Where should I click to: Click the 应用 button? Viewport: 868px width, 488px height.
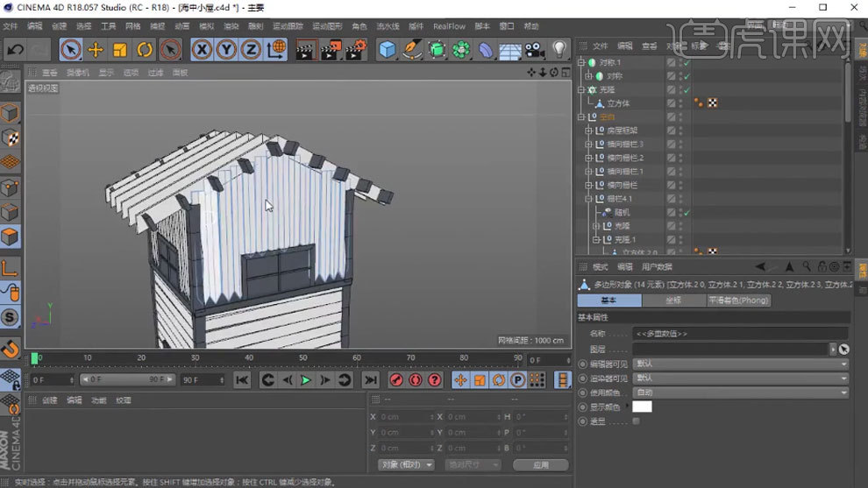point(540,465)
